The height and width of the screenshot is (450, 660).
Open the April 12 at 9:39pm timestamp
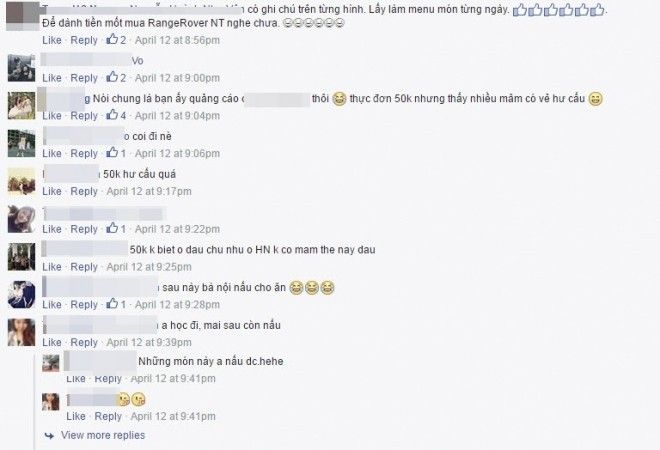(149, 342)
